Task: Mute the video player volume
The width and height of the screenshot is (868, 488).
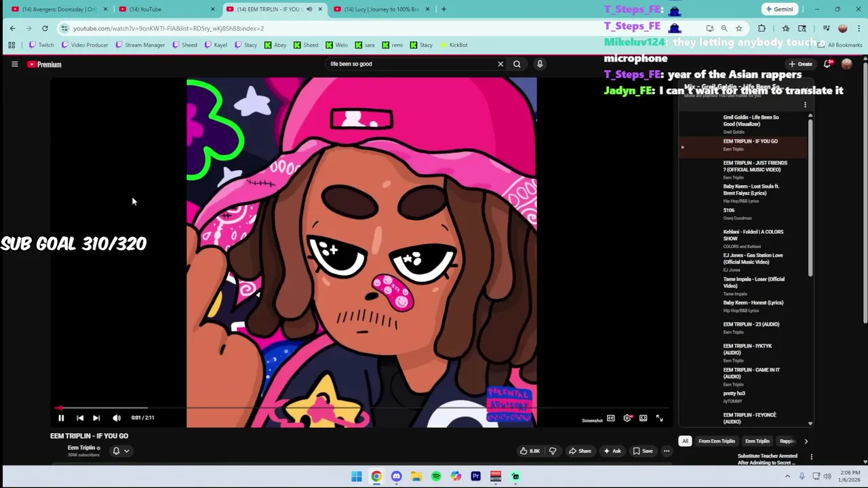Action: (117, 418)
